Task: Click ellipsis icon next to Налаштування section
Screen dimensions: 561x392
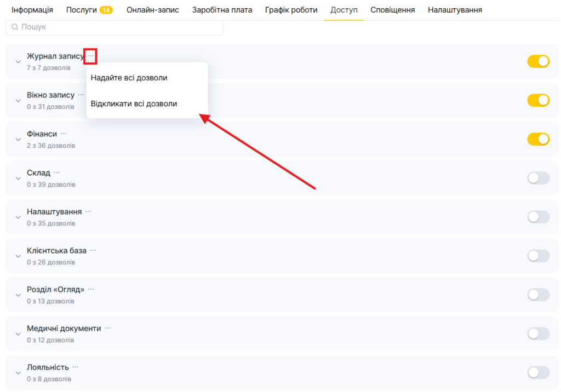Action: [88, 211]
